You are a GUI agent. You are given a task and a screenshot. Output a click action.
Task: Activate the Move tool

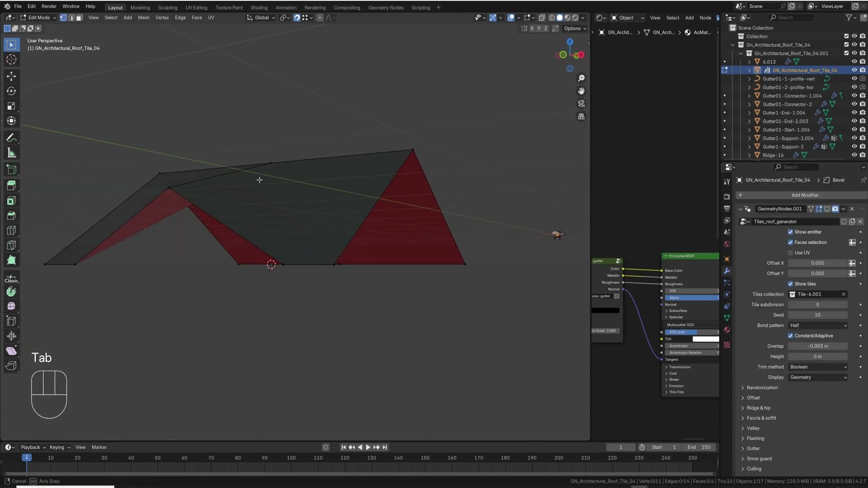[11, 76]
